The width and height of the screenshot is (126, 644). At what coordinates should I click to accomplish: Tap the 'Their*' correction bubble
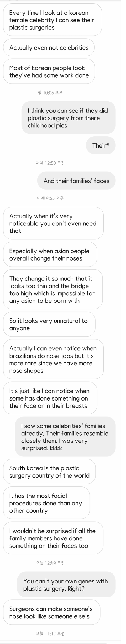pyautogui.click(x=101, y=145)
